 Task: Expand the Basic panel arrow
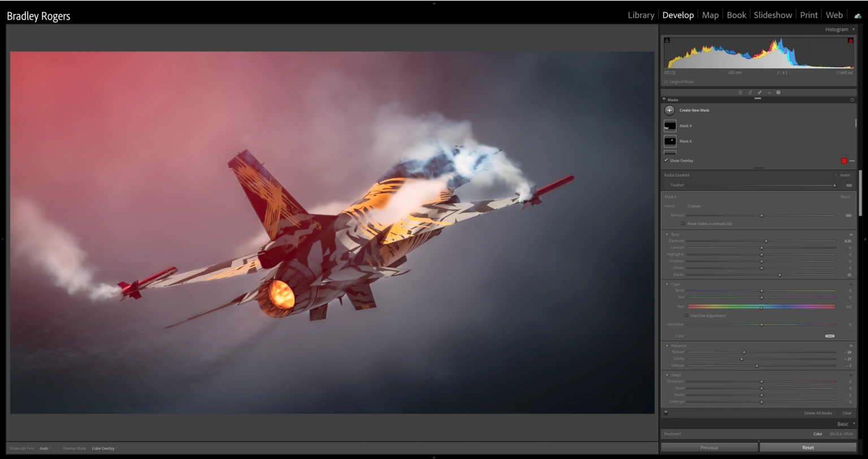853,424
